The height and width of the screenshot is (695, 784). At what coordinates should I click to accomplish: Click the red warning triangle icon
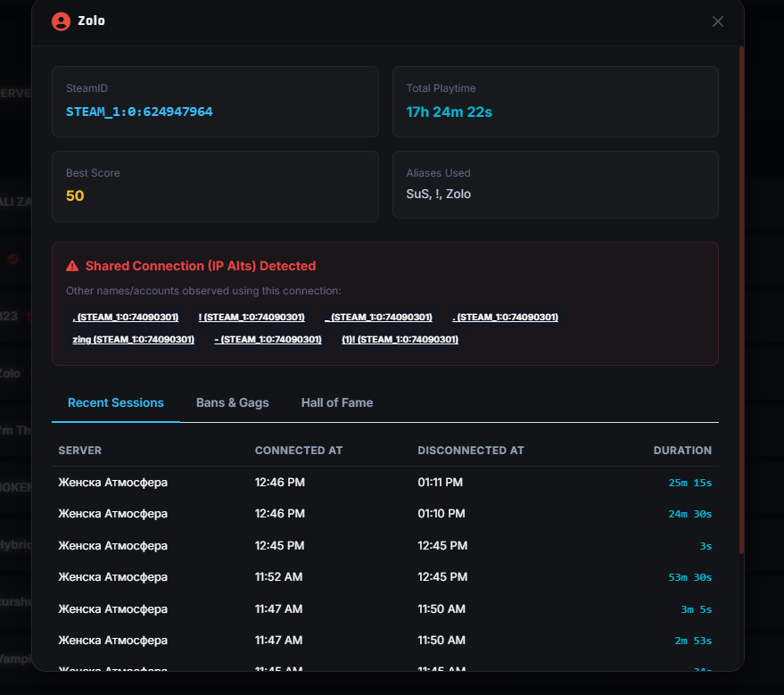click(72, 266)
